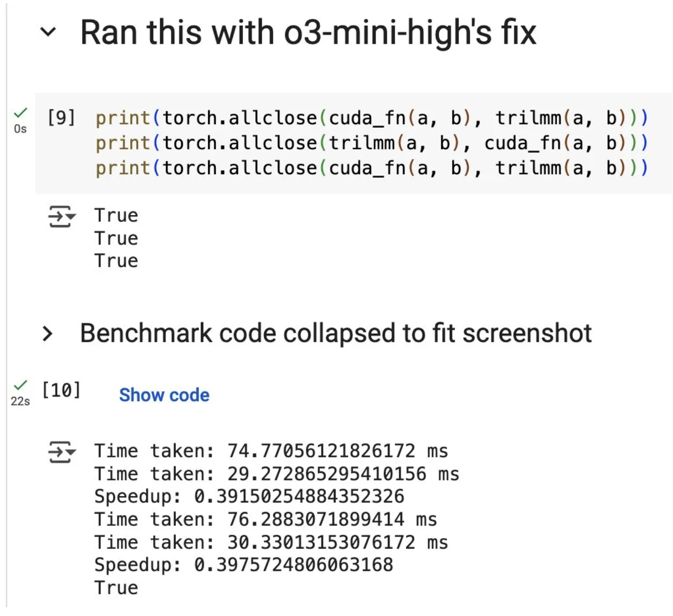Place cursor in the third print line of cell 9
The width and height of the screenshot is (673, 616).
[x=371, y=168]
